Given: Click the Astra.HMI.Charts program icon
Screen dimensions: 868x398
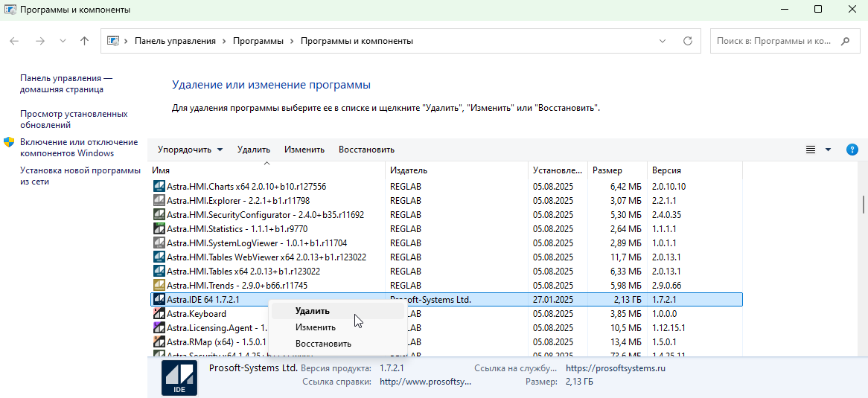Looking at the screenshot, I should (x=159, y=187).
